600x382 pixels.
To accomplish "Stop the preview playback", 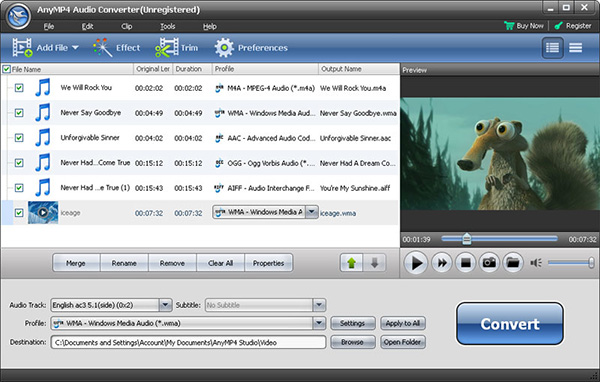I will coord(465,263).
